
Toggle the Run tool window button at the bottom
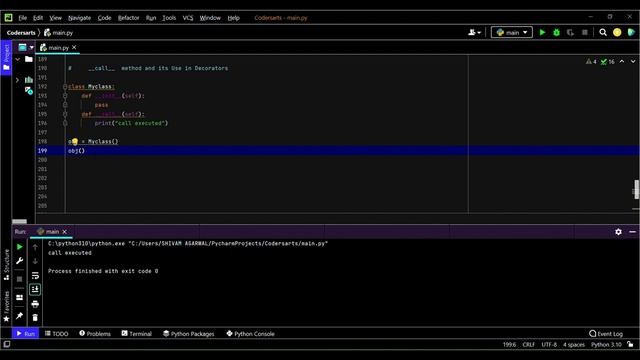(x=25, y=333)
